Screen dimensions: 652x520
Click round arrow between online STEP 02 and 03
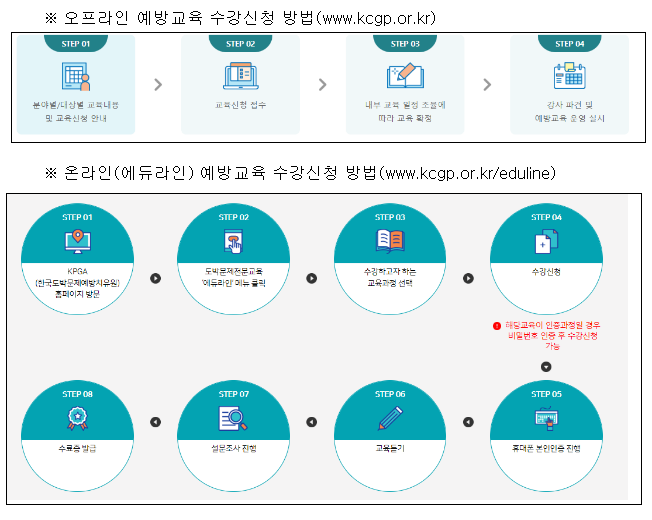pos(312,278)
